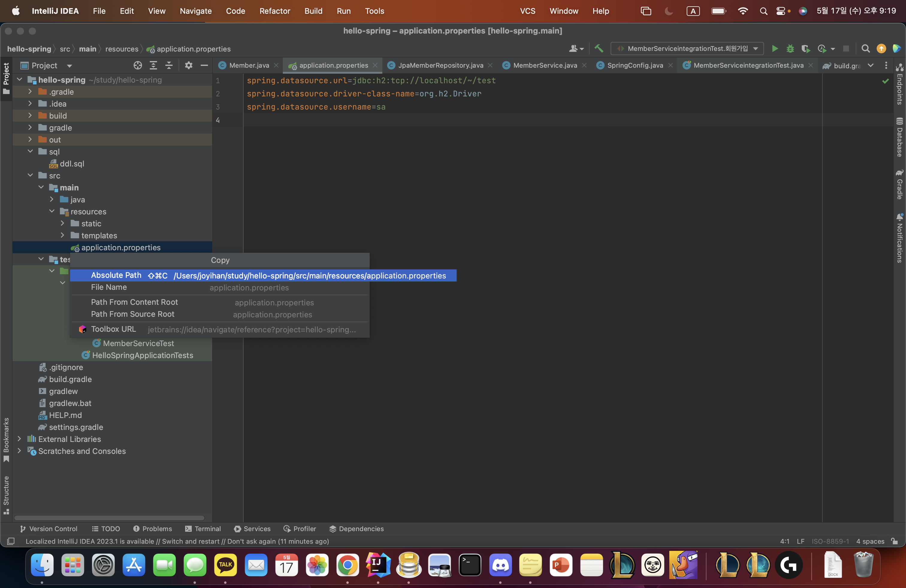This screenshot has height=588, width=906.
Task: Open the Gradle tool window
Action: click(899, 185)
